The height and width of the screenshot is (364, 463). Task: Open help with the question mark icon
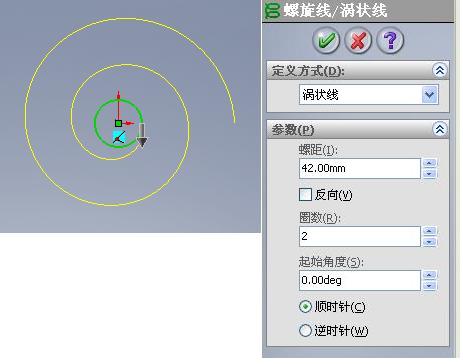click(x=390, y=40)
